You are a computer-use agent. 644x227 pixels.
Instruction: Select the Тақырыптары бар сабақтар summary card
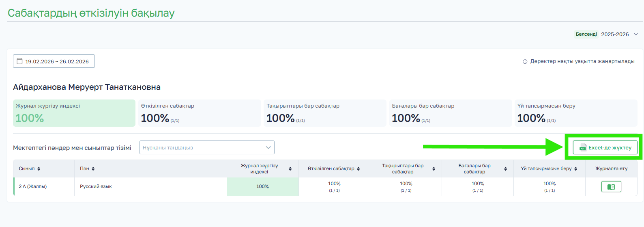[325, 113]
